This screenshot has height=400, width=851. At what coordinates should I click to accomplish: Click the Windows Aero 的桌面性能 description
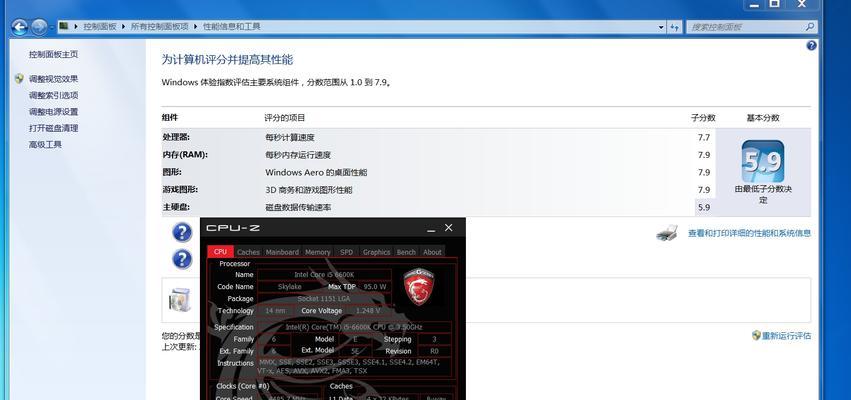[x=316, y=172]
